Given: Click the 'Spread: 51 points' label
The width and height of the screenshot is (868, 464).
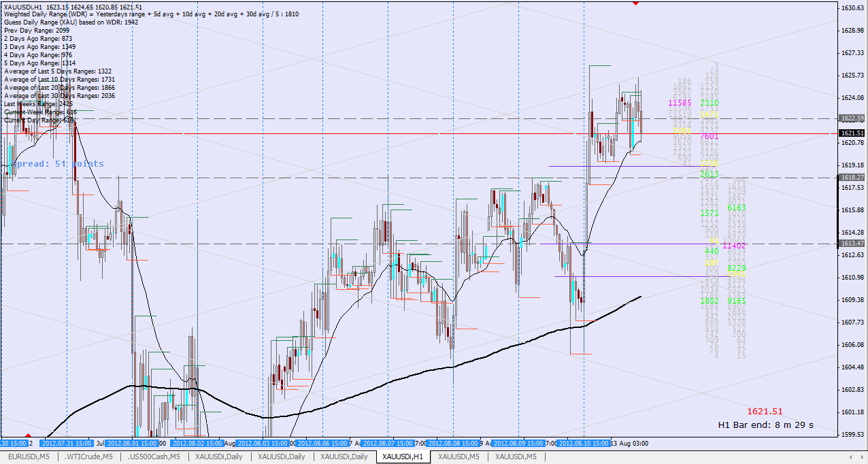Looking at the screenshot, I should (x=57, y=164).
